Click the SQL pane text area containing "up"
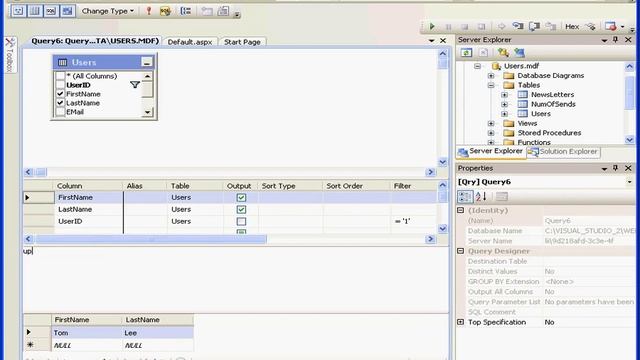Viewport: 640px width, 360px height. tap(236, 279)
